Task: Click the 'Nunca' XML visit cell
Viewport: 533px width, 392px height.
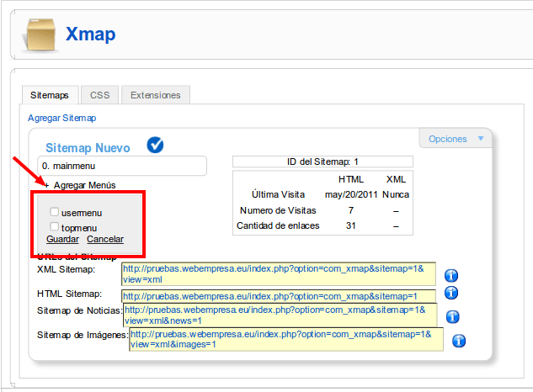Action: [x=396, y=194]
